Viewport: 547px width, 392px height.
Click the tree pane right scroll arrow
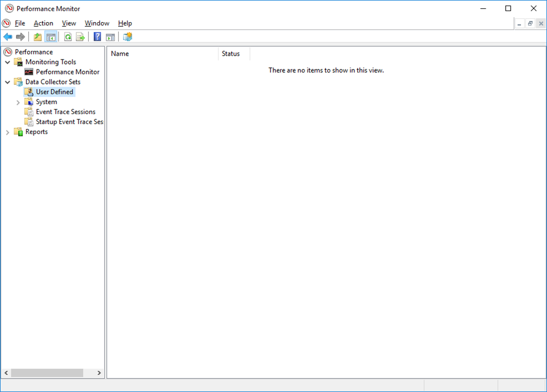(x=99, y=373)
